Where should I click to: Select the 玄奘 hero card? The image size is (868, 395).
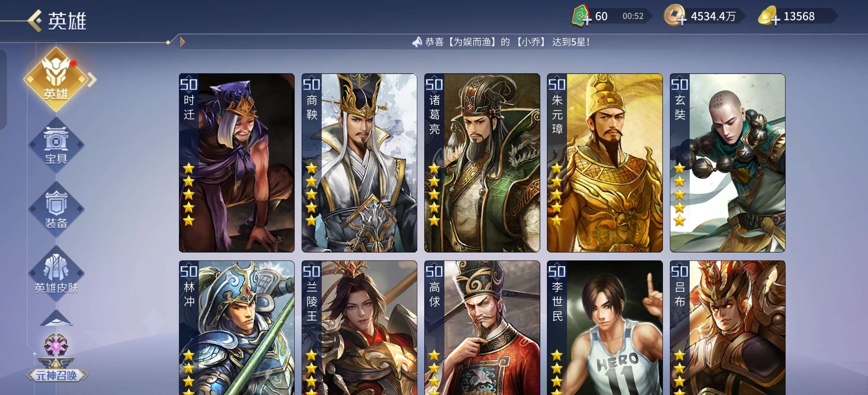pyautogui.click(x=727, y=163)
